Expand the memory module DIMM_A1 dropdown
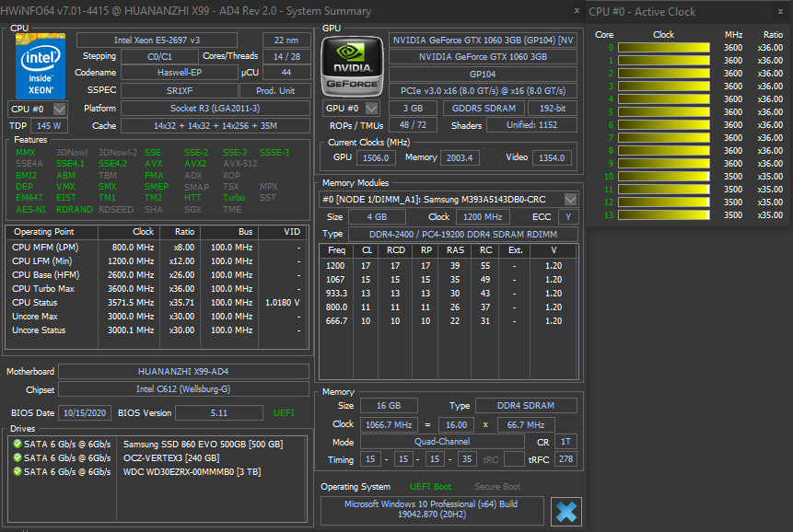This screenshot has height=532, width=793. pyautogui.click(x=570, y=200)
